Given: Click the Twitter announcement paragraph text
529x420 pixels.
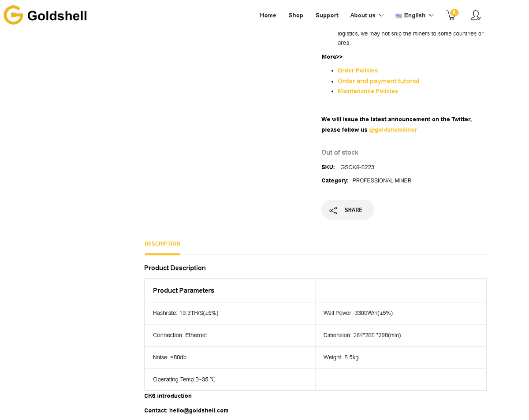Looking at the screenshot, I should [396, 125].
